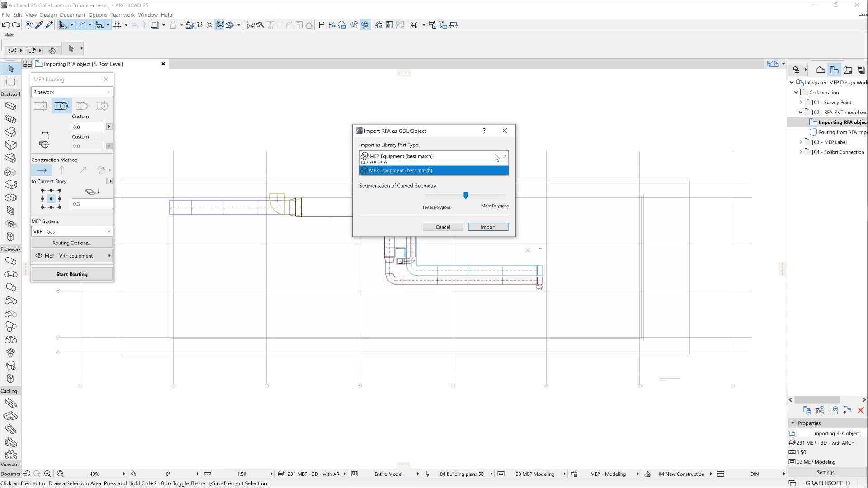Click the flag icon in toolbar
This screenshot has width=868, height=488.
point(321,25)
